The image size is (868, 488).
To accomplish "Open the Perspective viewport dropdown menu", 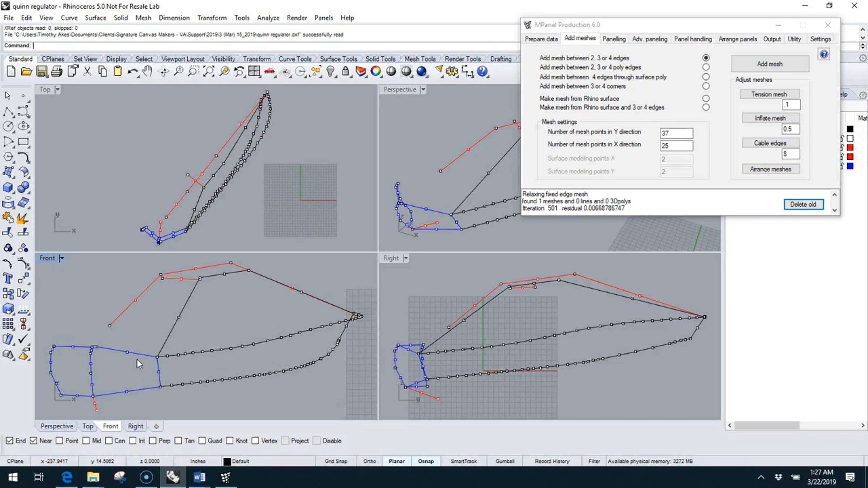I will [x=423, y=89].
